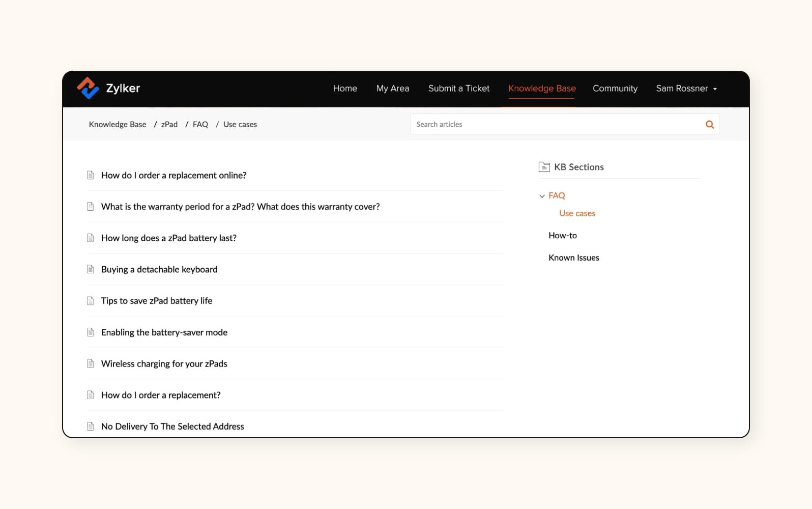Open 'No Delivery To The Selected Address' article
This screenshot has width=812, height=509.
click(x=172, y=427)
